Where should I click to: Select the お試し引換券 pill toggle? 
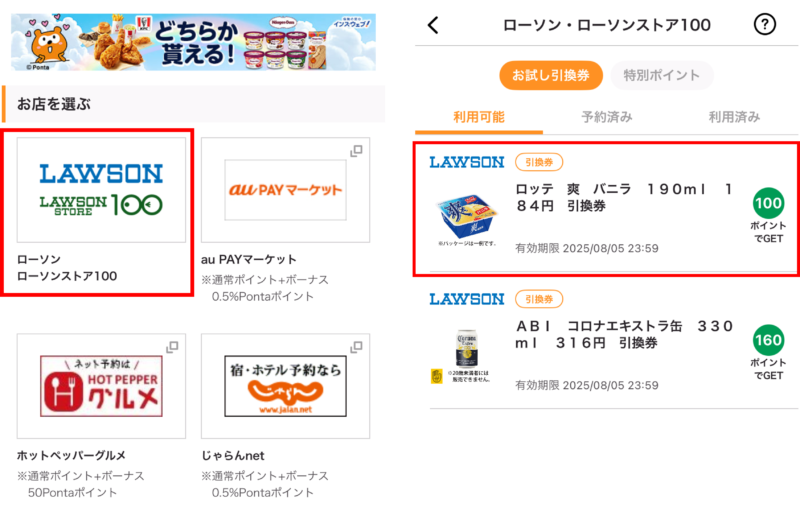point(551,76)
